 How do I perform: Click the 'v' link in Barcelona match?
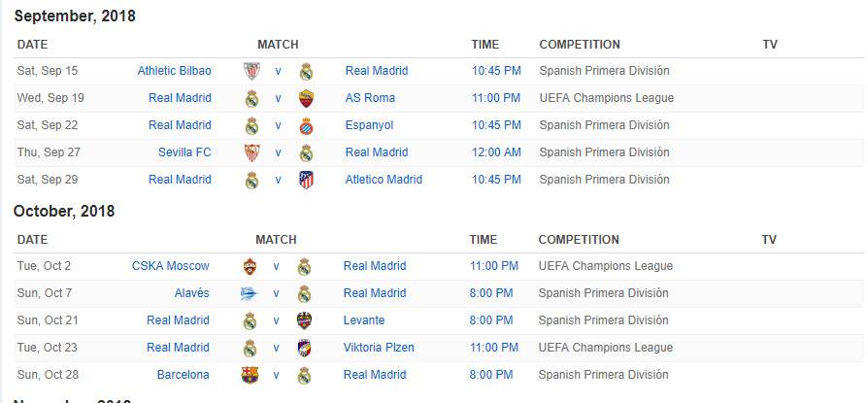pyautogui.click(x=276, y=375)
